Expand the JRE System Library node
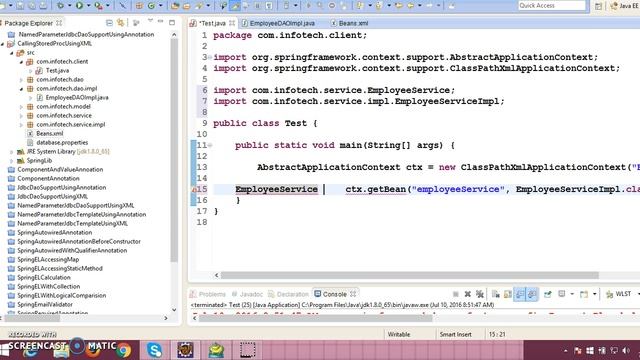 pos(12,151)
